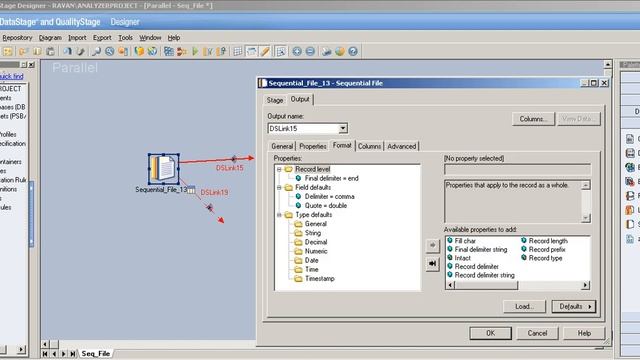The height and width of the screenshot is (360, 640).
Task: Open the Repository menu
Action: point(17,38)
